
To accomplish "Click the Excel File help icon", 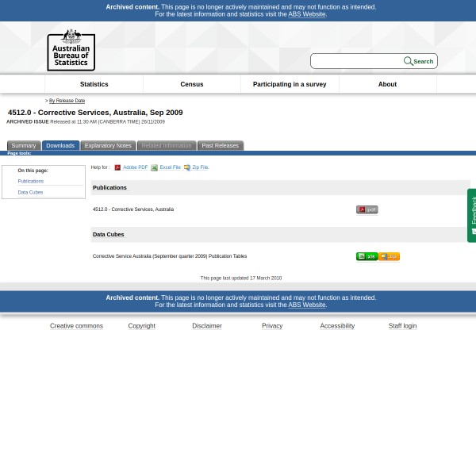I will (154, 167).
